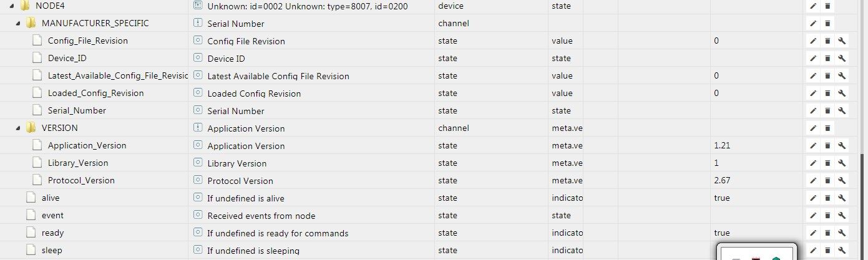Open wrench settings for Protocol_Version row
Screen dimensions: 868x260
click(x=842, y=181)
